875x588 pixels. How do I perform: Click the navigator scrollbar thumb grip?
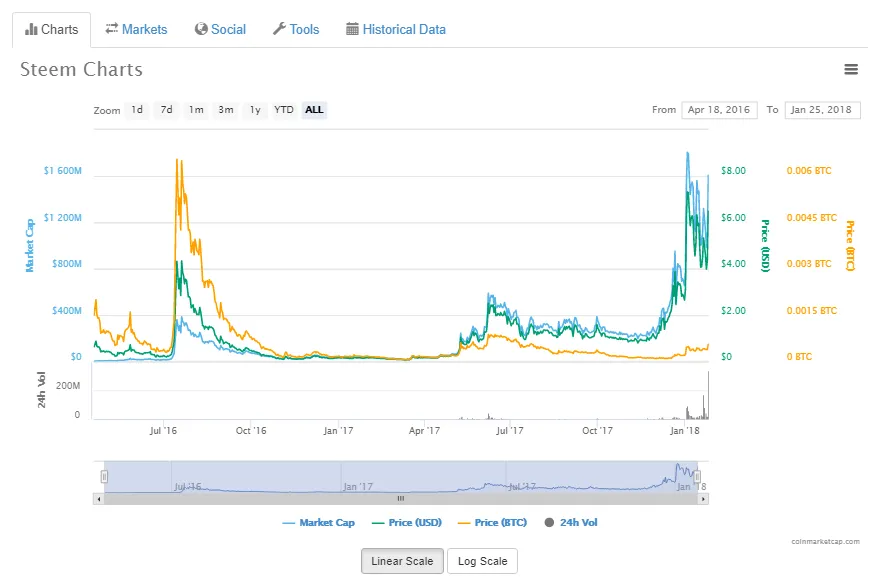click(x=401, y=499)
